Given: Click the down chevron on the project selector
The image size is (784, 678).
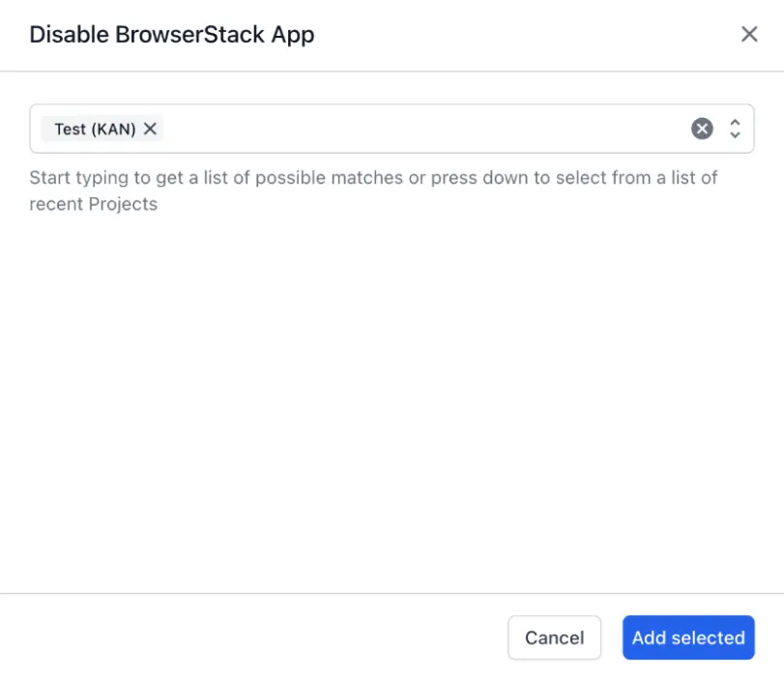Looking at the screenshot, I should point(734,133).
